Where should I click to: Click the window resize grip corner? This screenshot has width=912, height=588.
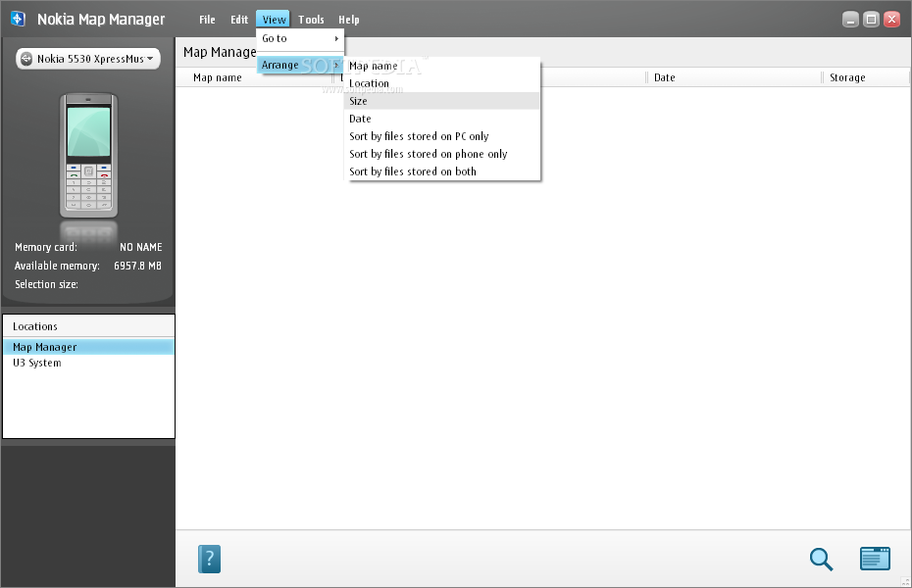pos(905,581)
